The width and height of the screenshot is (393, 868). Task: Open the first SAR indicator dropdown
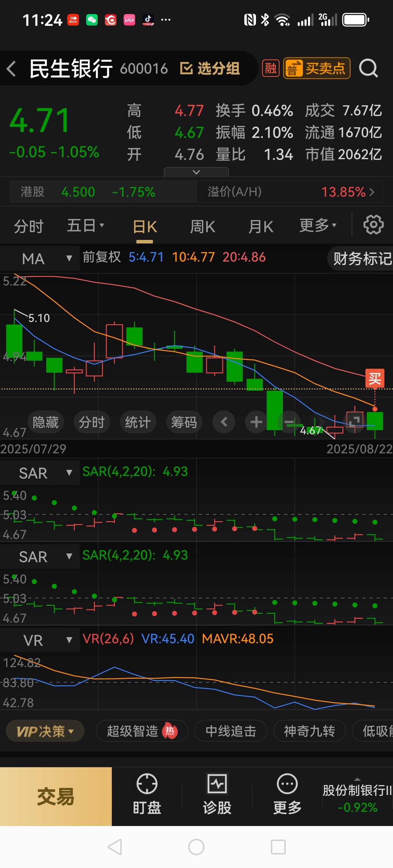(x=40, y=473)
